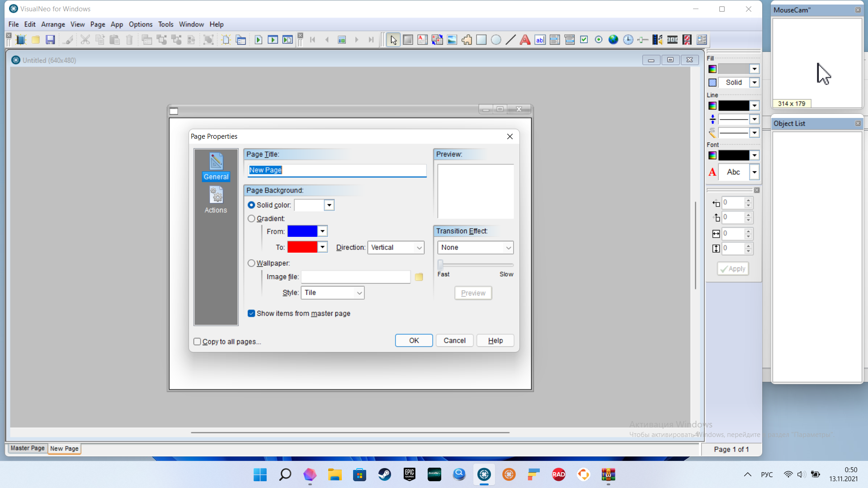Switch to the Master Page tab
Viewport: 868px width, 488px height.
(x=28, y=448)
